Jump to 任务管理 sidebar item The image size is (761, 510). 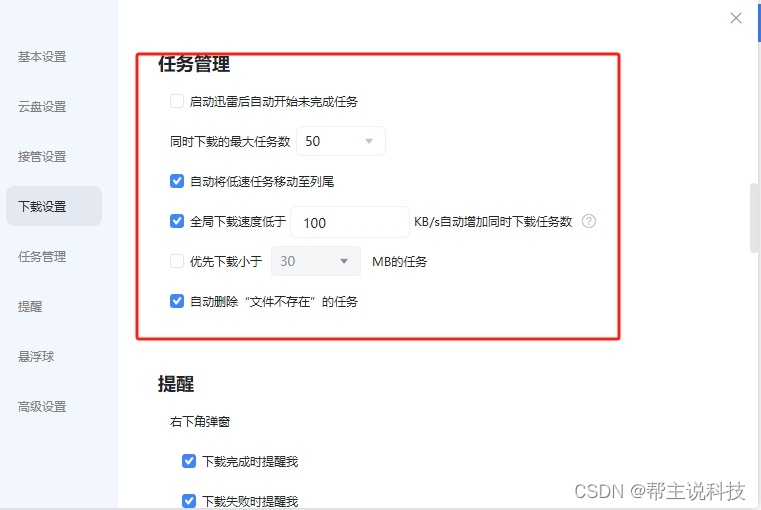(x=42, y=257)
